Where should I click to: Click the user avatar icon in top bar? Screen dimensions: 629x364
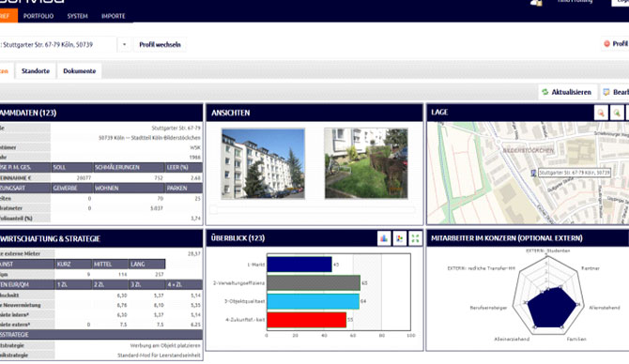point(536,3)
